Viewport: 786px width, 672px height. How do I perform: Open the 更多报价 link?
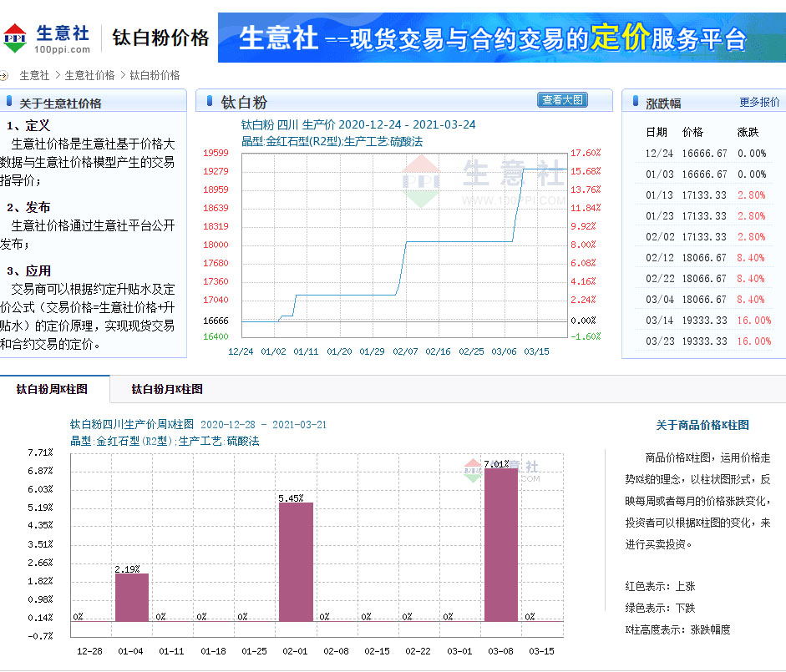point(759,102)
